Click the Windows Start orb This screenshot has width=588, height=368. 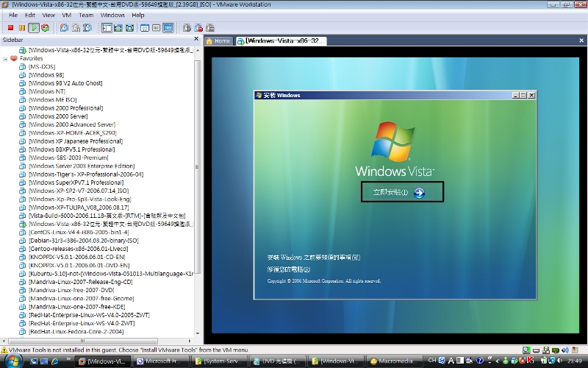pos(14,361)
